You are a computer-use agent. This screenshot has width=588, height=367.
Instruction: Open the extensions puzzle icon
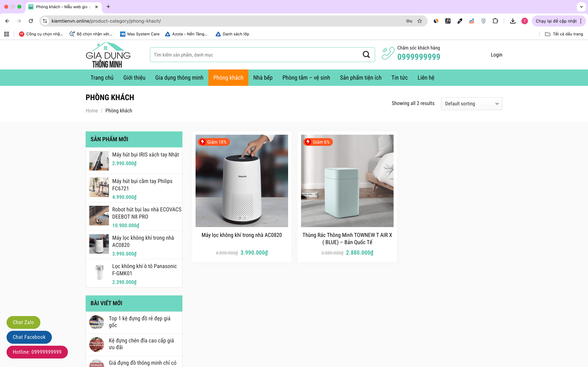[x=495, y=21]
